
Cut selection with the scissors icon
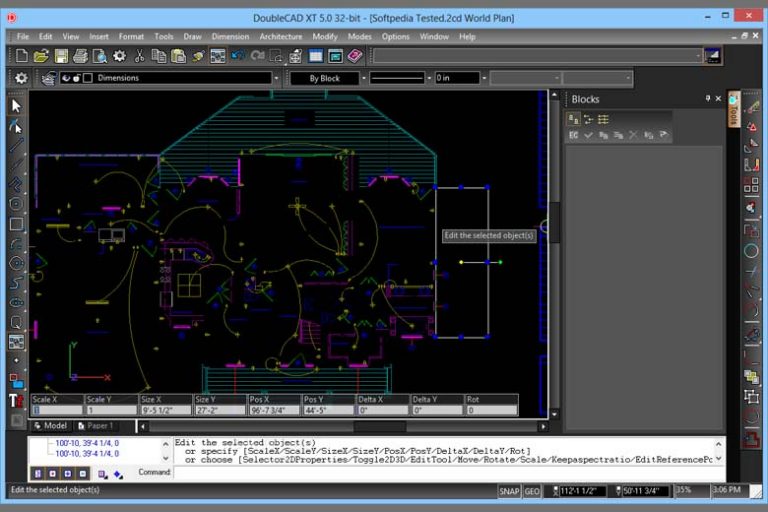[x=140, y=56]
